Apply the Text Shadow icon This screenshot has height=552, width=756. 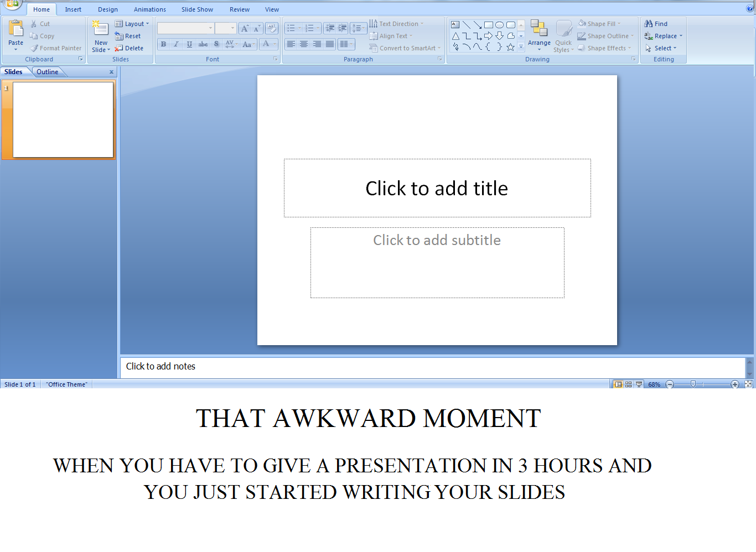[216, 44]
